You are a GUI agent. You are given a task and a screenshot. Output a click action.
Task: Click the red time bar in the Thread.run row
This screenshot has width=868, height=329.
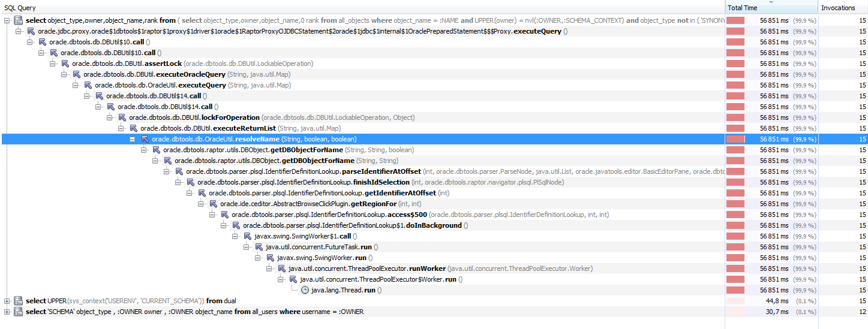tap(735, 290)
